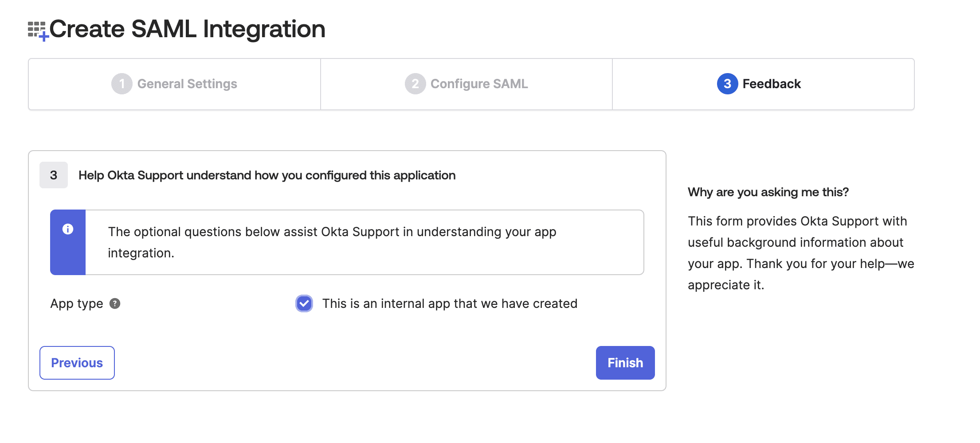Click the Finish button
Viewport: 980px width, 443px height.
(625, 363)
